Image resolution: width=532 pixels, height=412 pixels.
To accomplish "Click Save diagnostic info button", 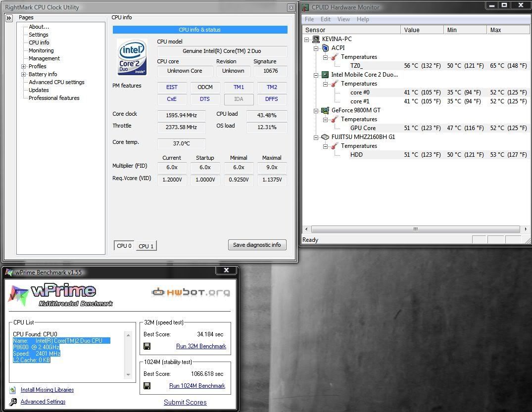I will 257,245.
